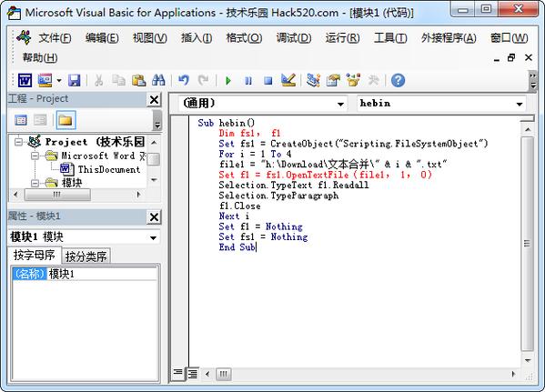
Task: Open the 格式(O) menu
Action: coord(244,37)
